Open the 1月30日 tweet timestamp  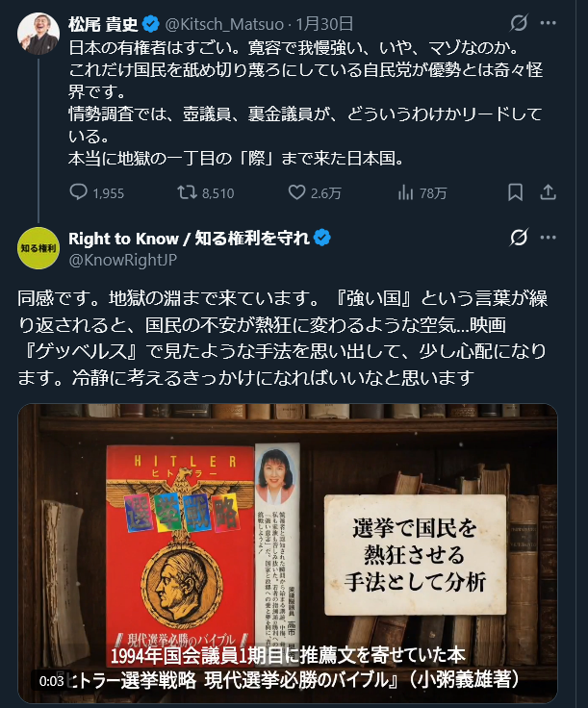[324, 24]
